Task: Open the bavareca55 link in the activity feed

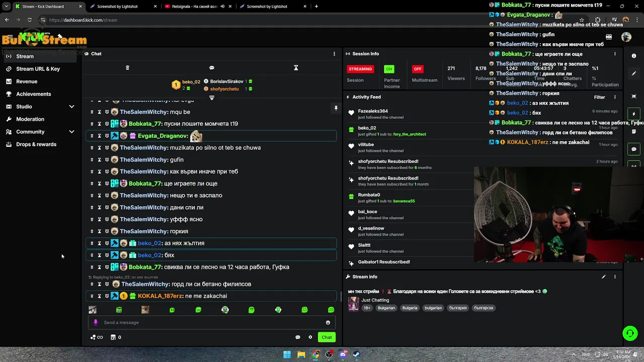Action: [404, 201]
